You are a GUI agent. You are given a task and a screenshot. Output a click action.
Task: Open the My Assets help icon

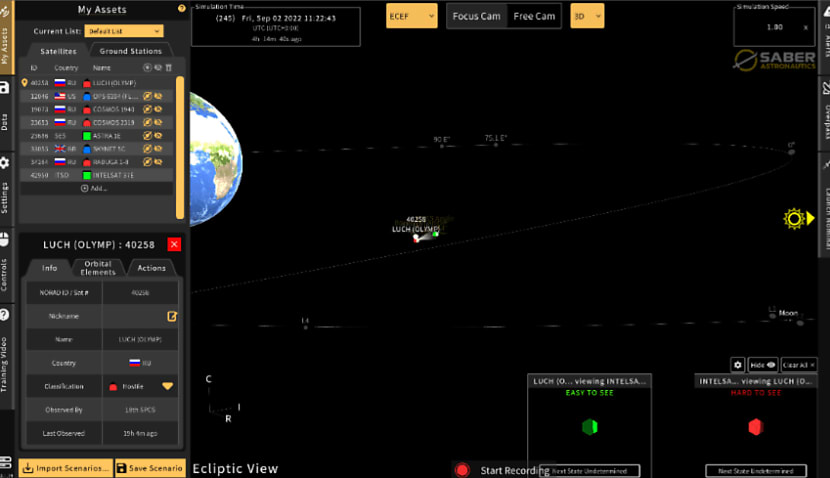182,8
